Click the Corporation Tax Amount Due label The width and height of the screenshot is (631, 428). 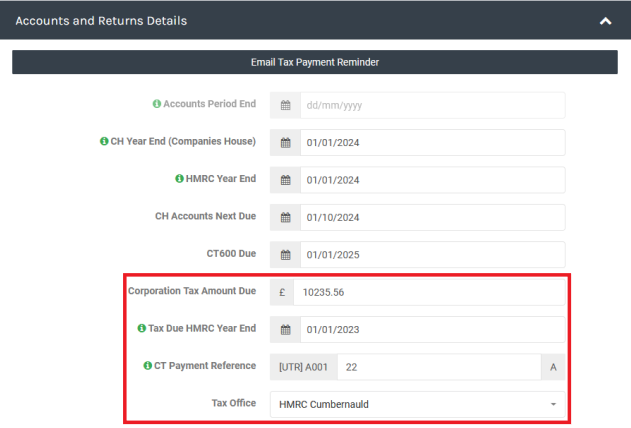192,291
